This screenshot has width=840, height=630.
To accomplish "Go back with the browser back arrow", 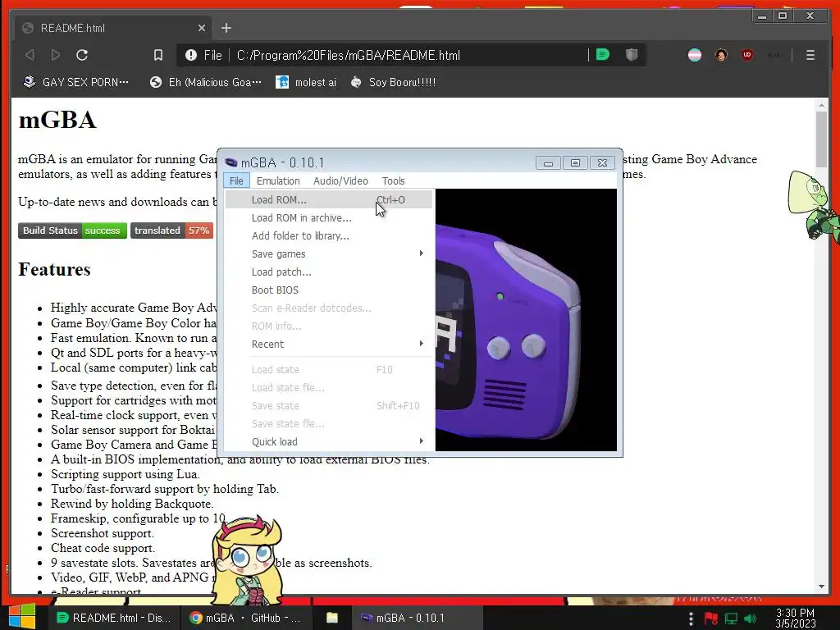I will click(30, 55).
